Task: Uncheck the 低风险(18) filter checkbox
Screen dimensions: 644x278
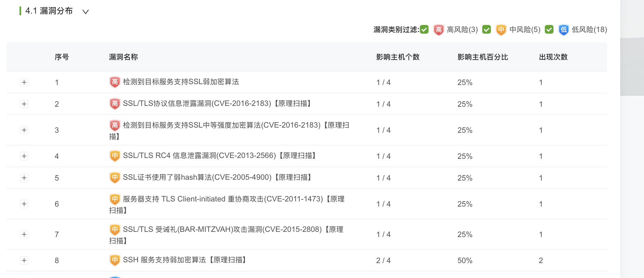Action: 549,29
